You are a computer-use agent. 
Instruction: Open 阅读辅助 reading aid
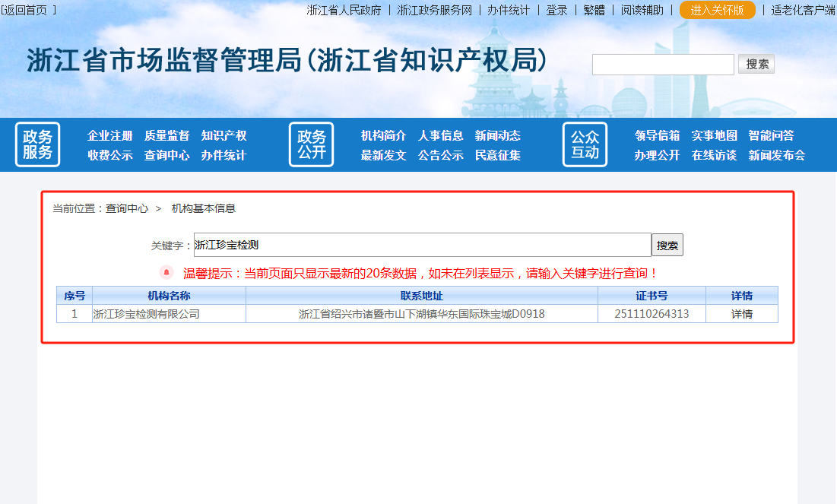pyautogui.click(x=642, y=10)
